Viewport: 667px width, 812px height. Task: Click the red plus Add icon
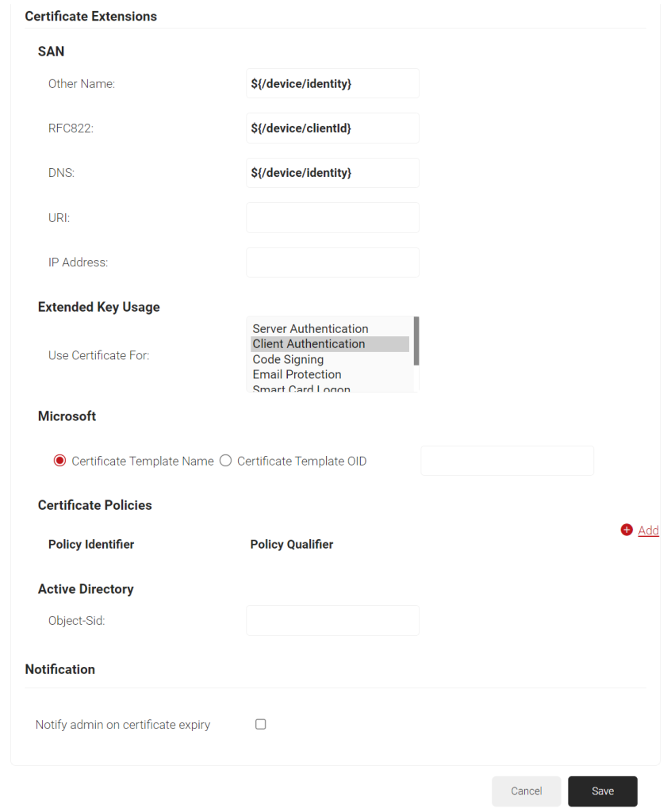coord(627,530)
